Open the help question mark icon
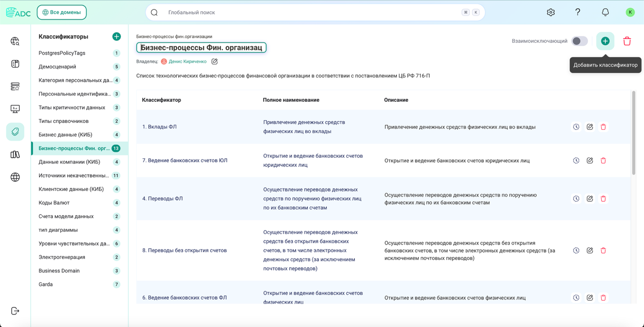 point(578,12)
